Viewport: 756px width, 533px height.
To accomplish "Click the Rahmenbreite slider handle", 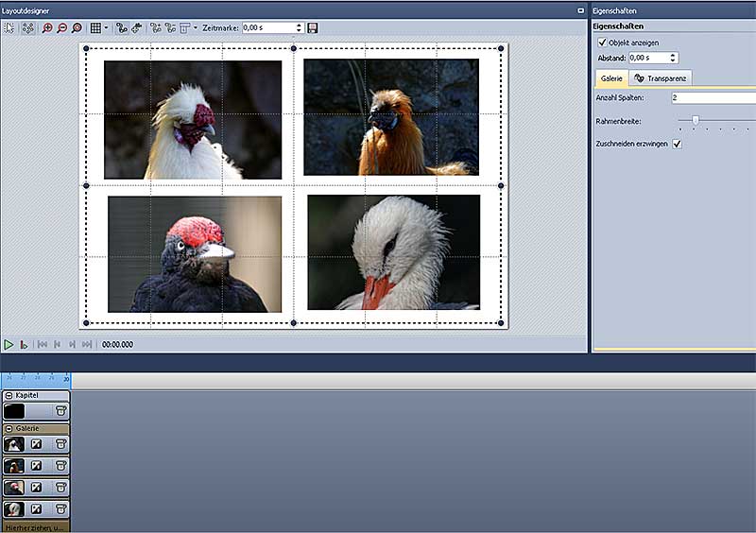I will click(696, 119).
